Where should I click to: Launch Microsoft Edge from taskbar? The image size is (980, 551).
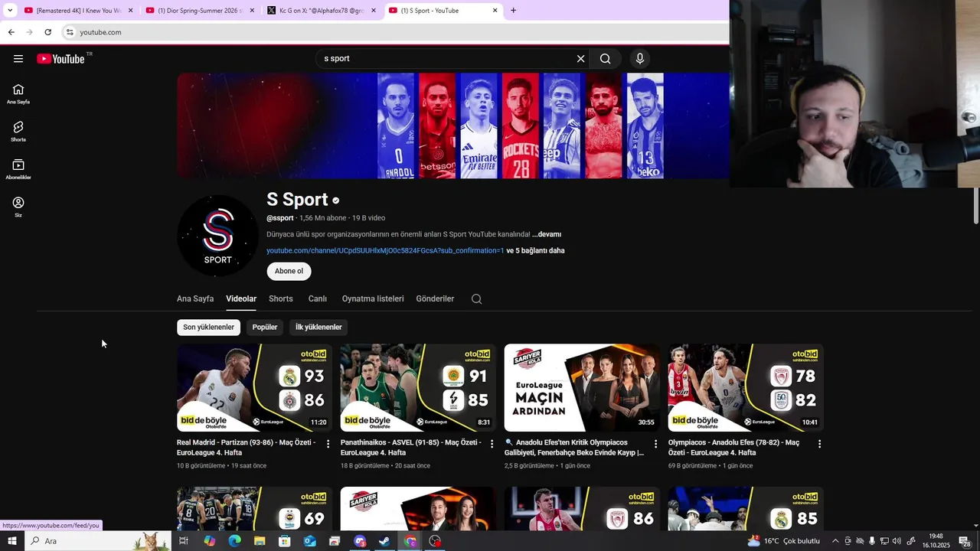tap(234, 541)
